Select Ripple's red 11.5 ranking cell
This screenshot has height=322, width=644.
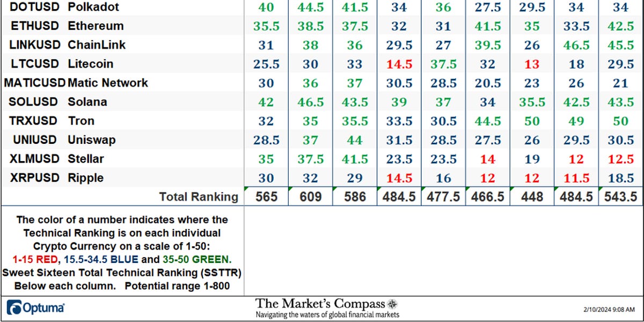575,178
